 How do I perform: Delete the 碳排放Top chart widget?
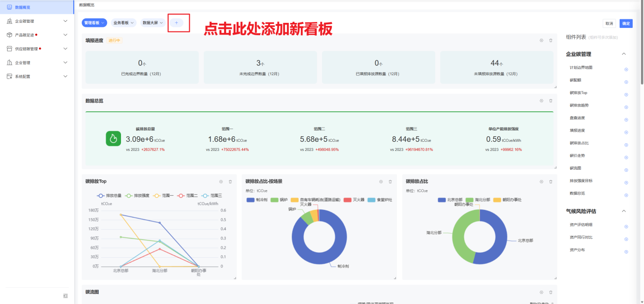[x=230, y=181]
